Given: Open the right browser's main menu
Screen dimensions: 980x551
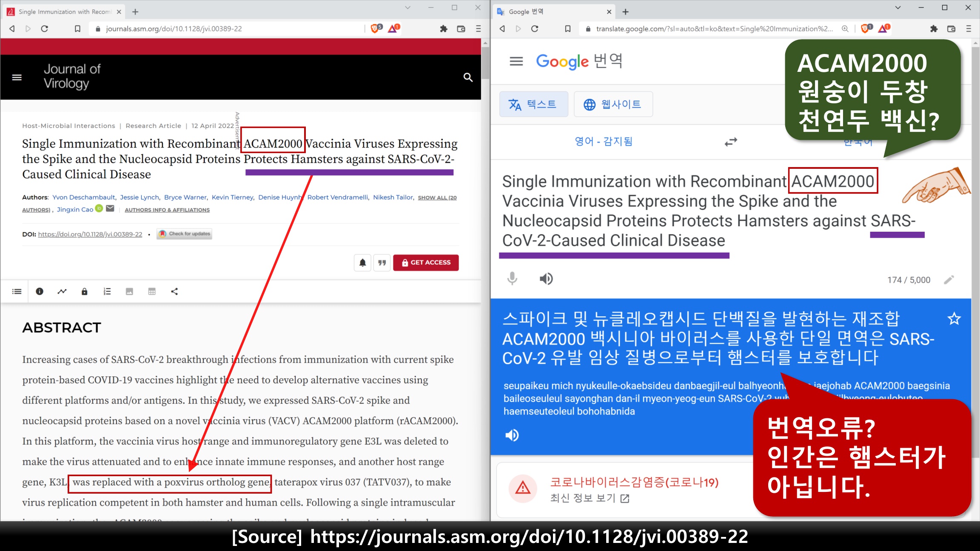Looking at the screenshot, I should 969,29.
